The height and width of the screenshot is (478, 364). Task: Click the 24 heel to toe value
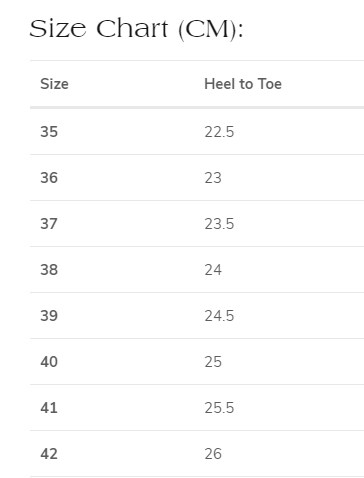click(x=213, y=270)
